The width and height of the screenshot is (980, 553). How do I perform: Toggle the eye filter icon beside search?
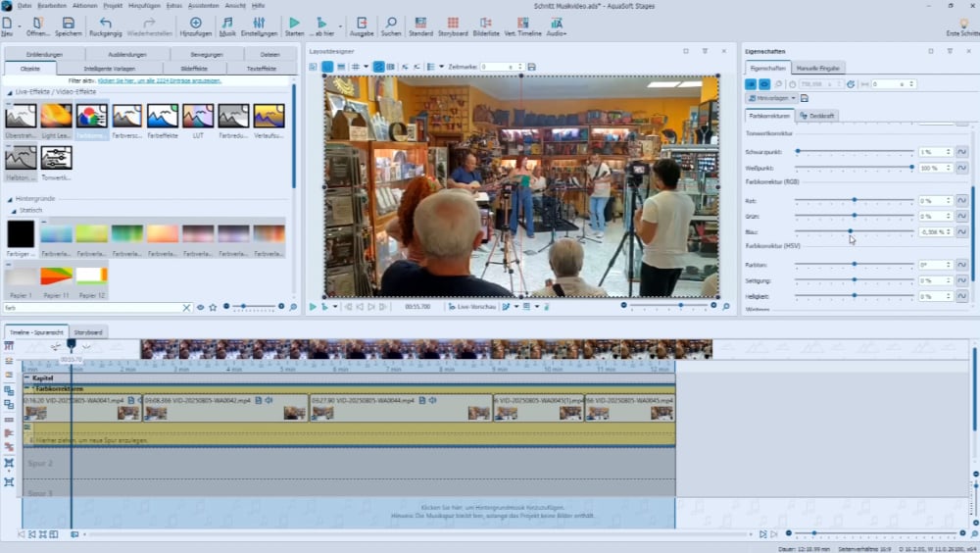(201, 308)
